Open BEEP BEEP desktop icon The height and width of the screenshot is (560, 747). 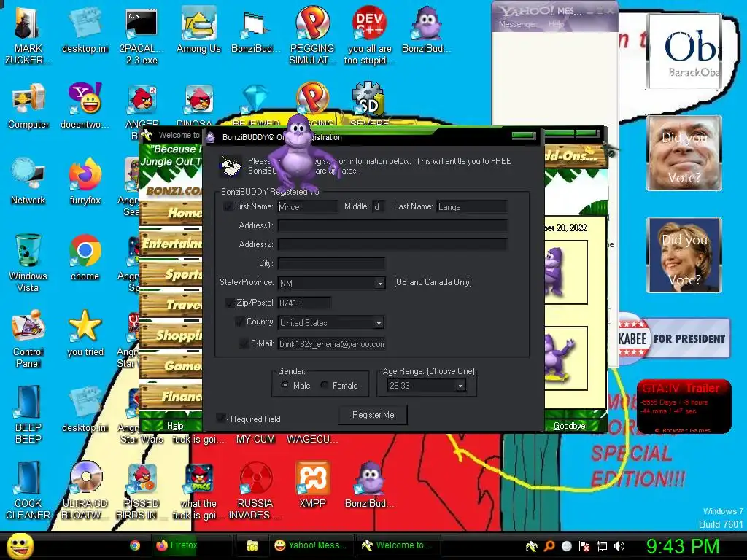coord(28,414)
